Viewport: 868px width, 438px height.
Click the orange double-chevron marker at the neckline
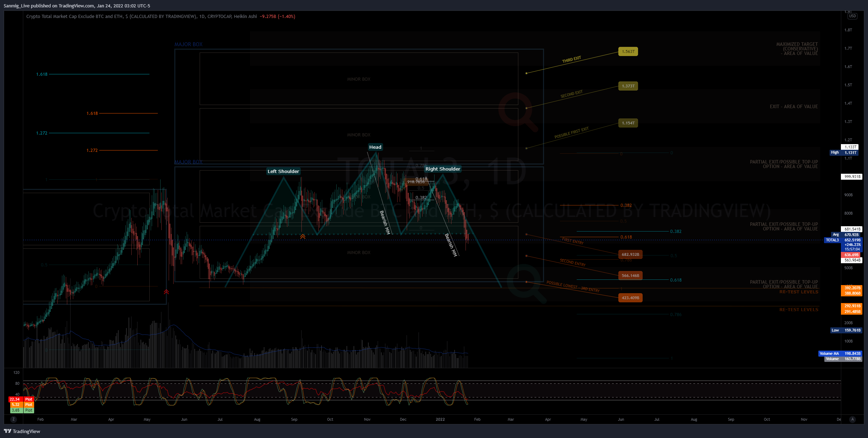pos(302,236)
